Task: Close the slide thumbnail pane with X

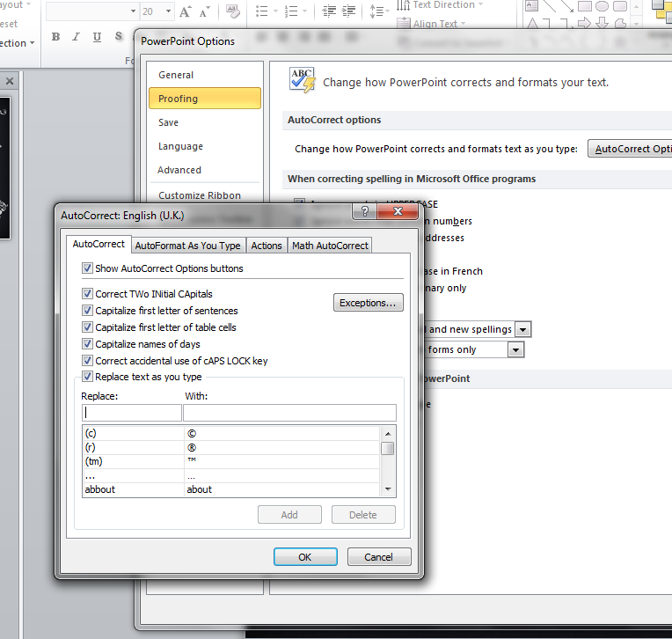Action: tap(10, 81)
